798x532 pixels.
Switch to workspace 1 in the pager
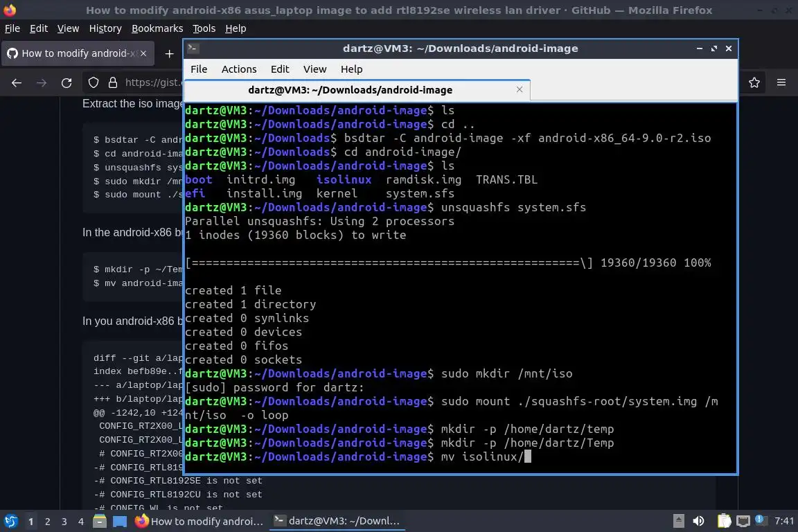coord(30,522)
